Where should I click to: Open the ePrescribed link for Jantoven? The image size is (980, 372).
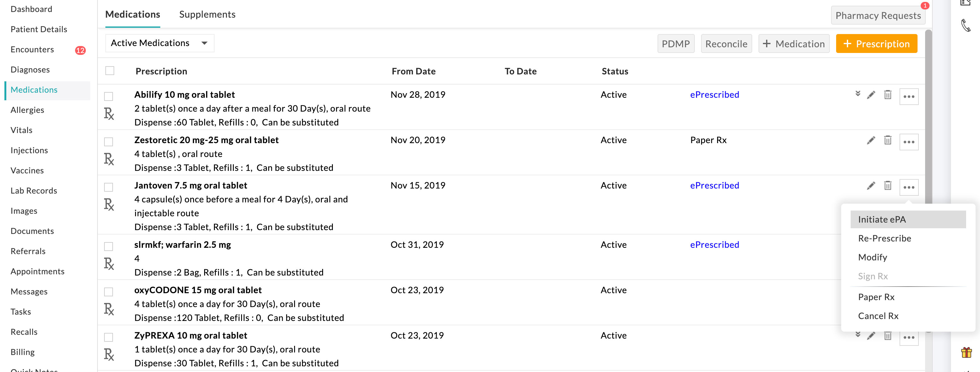click(714, 186)
